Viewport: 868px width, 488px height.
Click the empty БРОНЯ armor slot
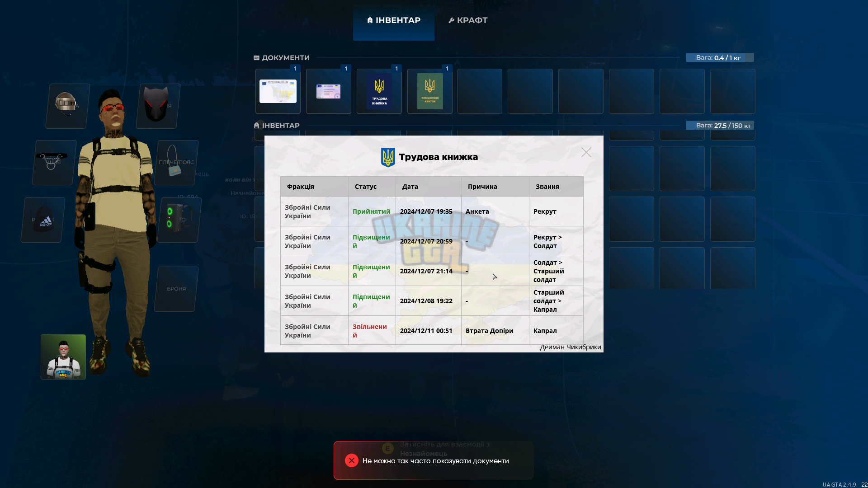(x=176, y=289)
